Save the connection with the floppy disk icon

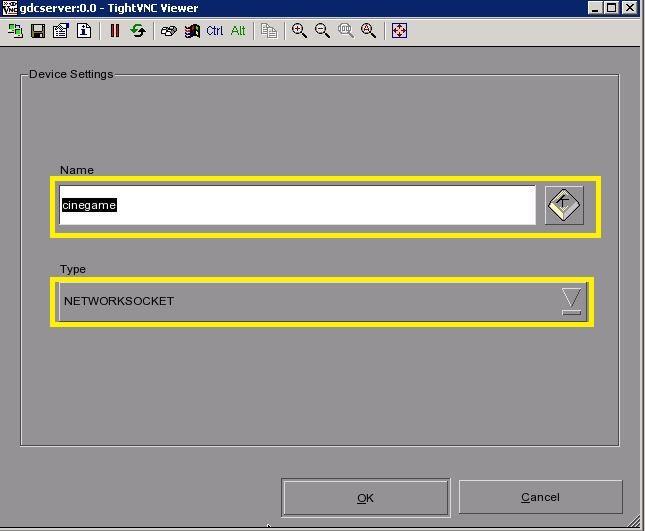pyautogui.click(x=38, y=31)
